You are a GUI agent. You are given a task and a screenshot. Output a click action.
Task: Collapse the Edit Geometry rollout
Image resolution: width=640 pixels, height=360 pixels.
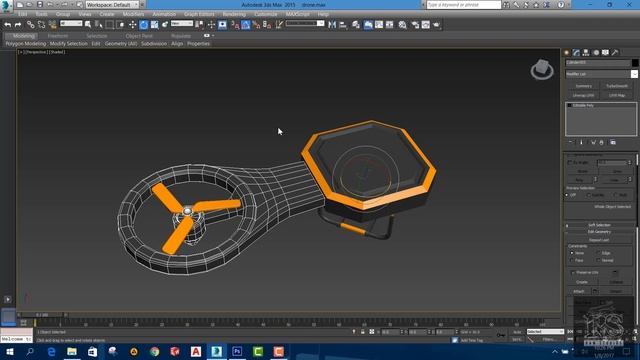click(599, 232)
